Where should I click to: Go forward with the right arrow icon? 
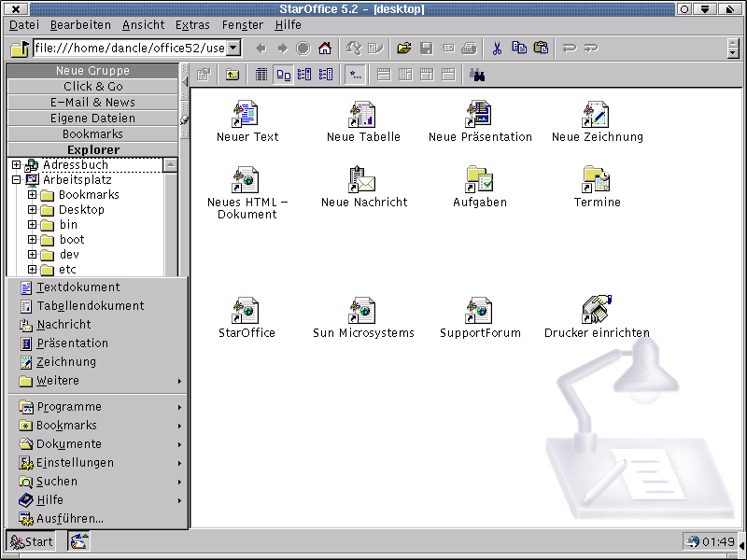(x=283, y=49)
